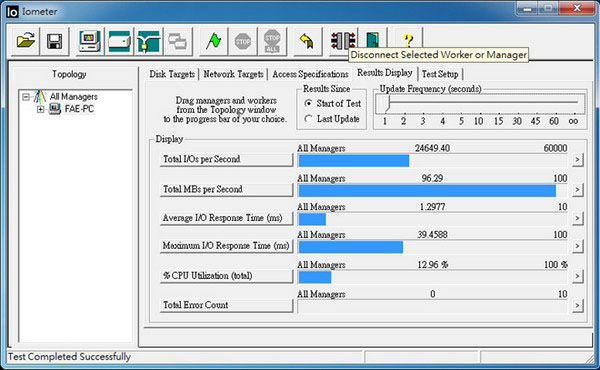Select All Managers in the Topology tree

73,96
